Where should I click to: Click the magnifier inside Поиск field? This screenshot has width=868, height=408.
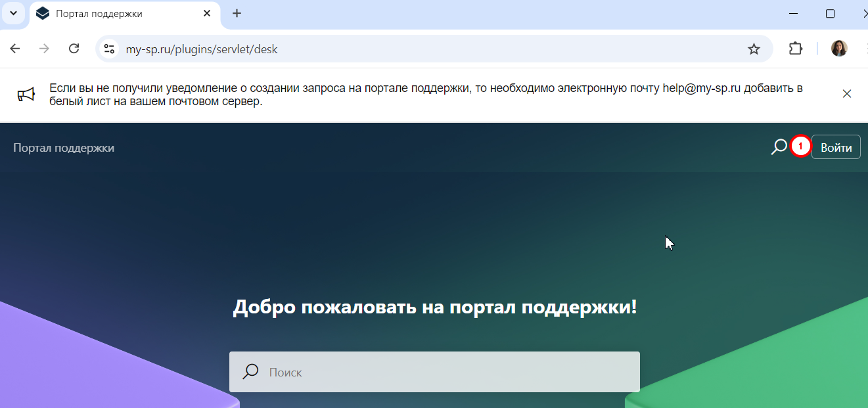coord(250,372)
